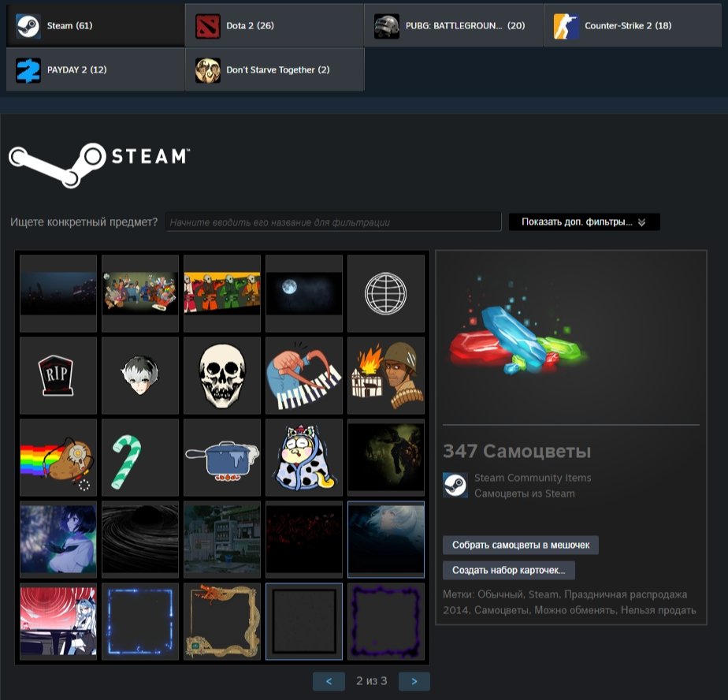728x700 pixels.
Task: Switch to the Dota 2 tab
Action: point(274,24)
